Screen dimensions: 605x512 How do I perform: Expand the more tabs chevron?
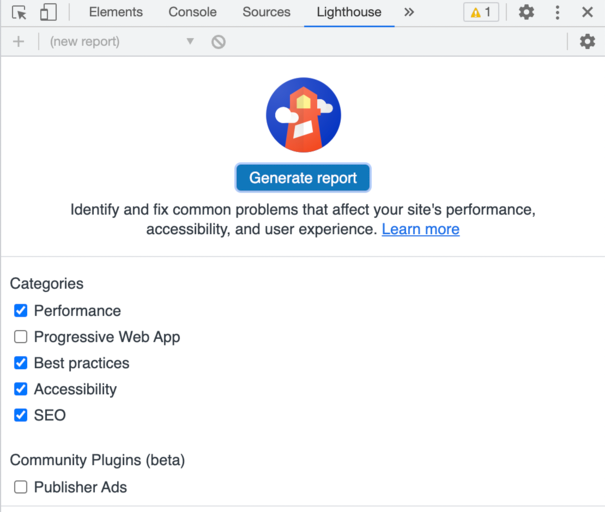click(408, 13)
